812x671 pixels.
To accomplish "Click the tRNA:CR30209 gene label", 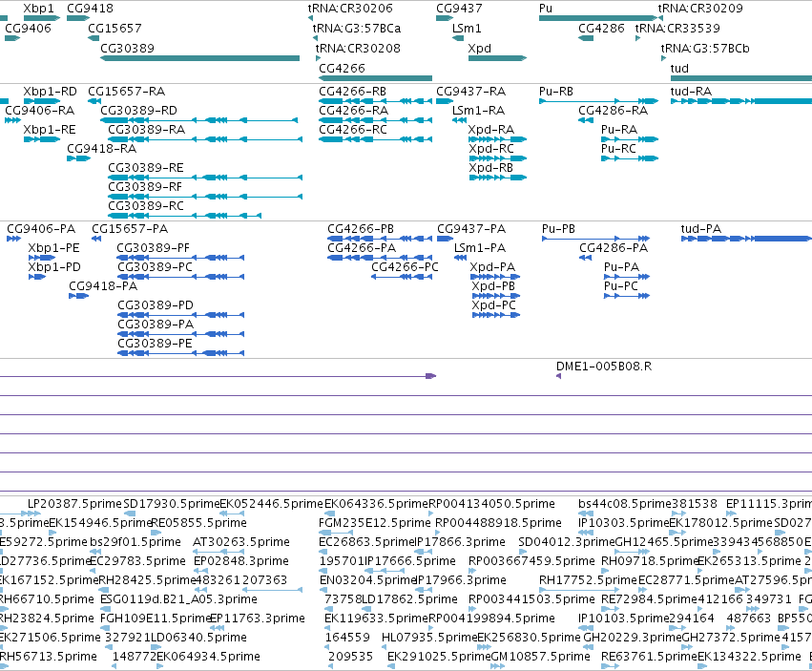I will click(x=700, y=9).
